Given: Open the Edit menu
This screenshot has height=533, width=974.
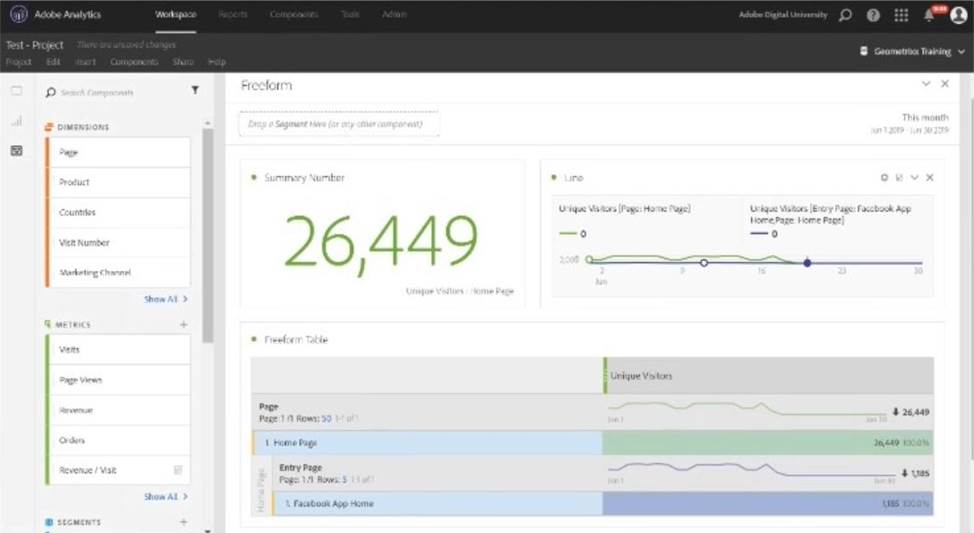Looking at the screenshot, I should [x=53, y=62].
